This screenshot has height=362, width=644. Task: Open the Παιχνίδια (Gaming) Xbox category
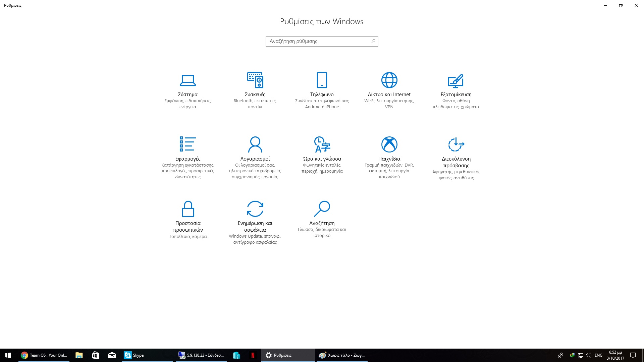point(389,158)
